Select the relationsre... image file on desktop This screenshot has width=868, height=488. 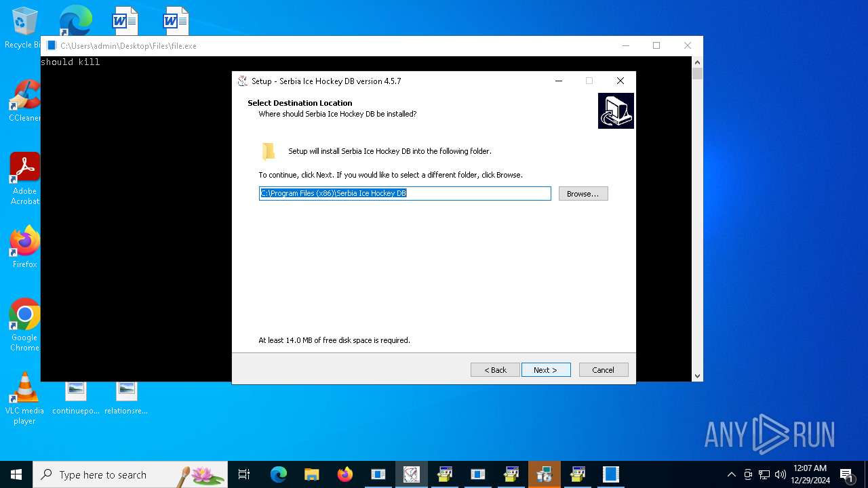126,399
